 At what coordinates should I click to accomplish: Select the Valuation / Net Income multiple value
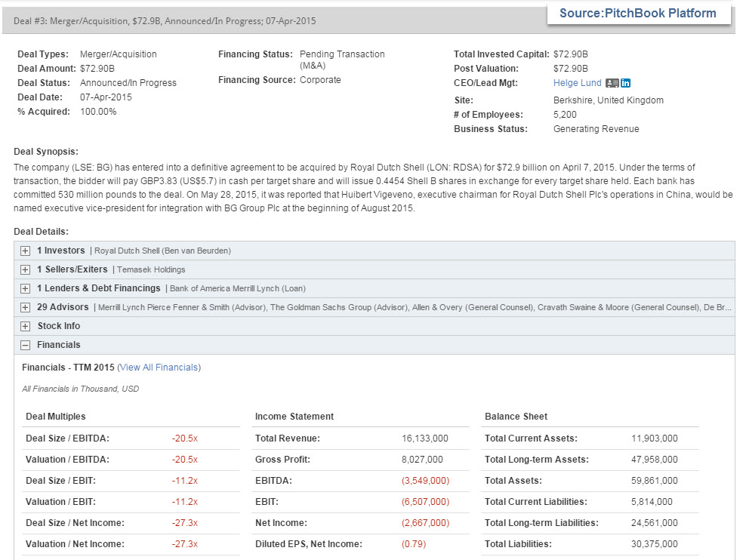click(184, 544)
